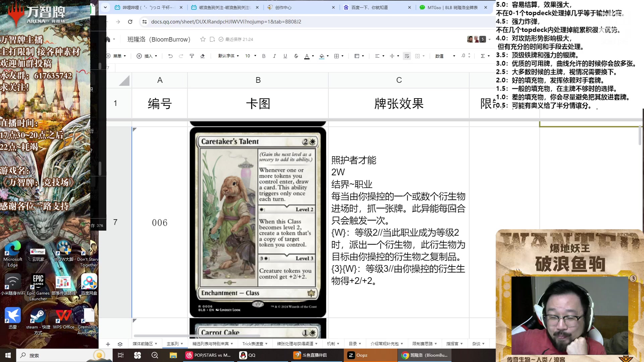Toggle underline formatting
Screen dimensions: 644x362
285,56
